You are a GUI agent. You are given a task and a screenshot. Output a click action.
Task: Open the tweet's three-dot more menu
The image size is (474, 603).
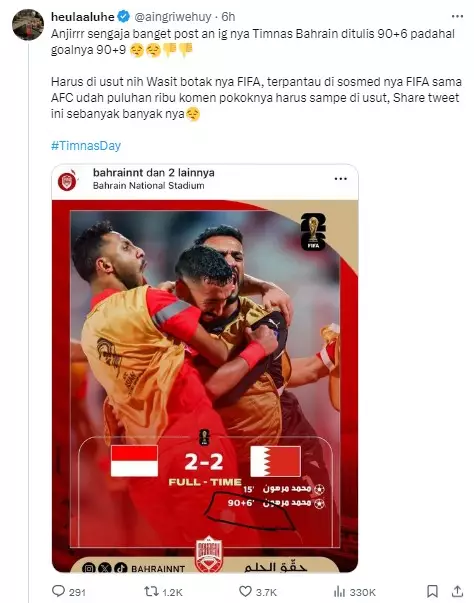(x=457, y=16)
